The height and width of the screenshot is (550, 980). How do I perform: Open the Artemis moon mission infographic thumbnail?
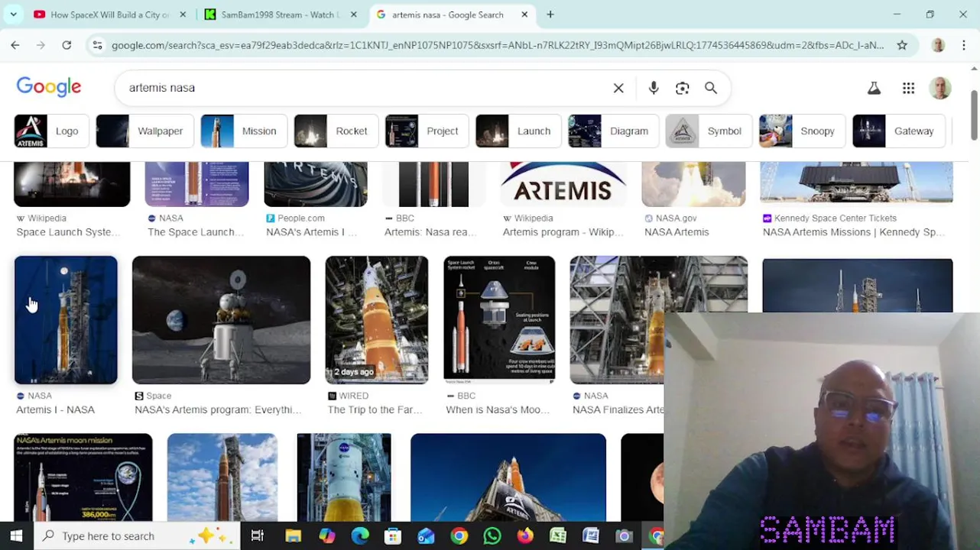(83, 477)
